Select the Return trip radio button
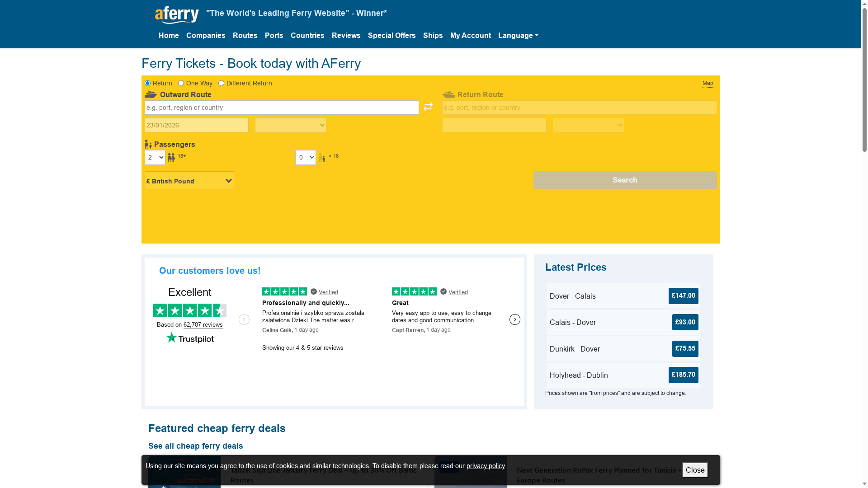The height and width of the screenshot is (488, 868). click(147, 83)
